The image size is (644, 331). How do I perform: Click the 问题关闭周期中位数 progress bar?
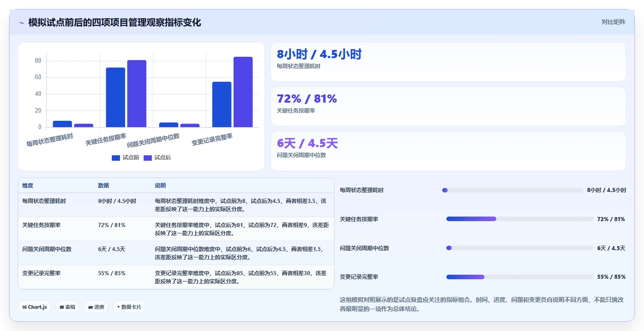coord(520,248)
